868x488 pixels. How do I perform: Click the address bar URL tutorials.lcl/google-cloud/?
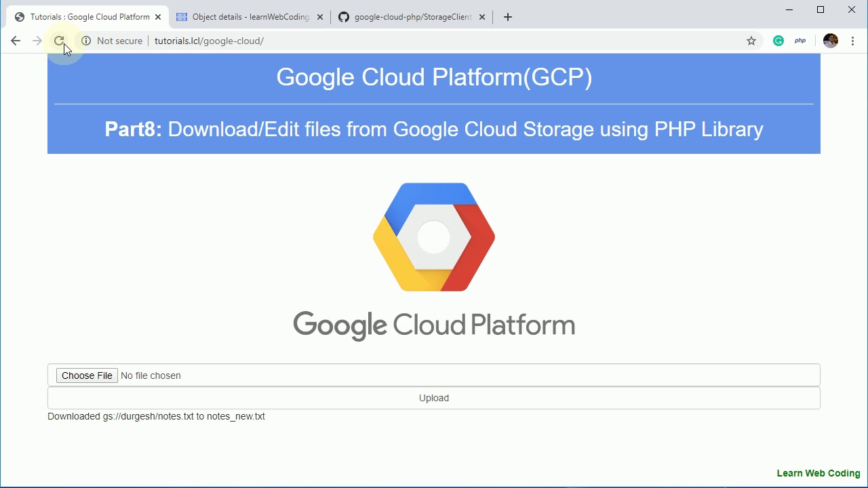point(209,41)
